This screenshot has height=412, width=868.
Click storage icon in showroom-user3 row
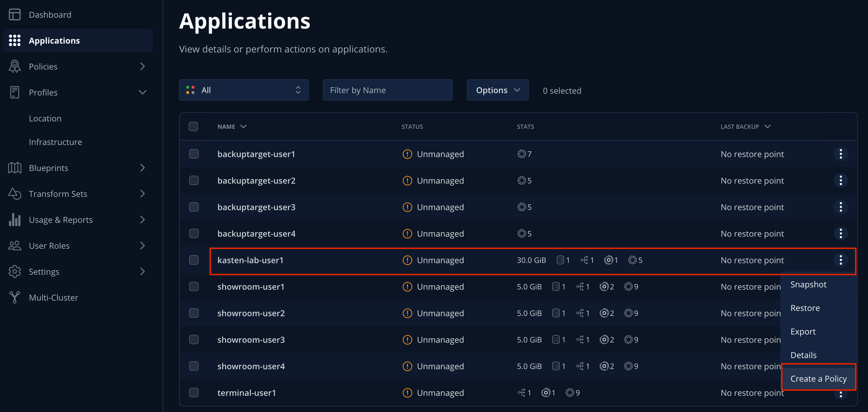(x=556, y=340)
